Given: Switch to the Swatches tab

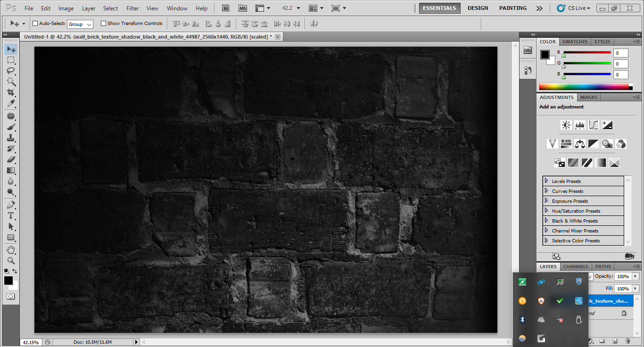Looking at the screenshot, I should (x=575, y=41).
